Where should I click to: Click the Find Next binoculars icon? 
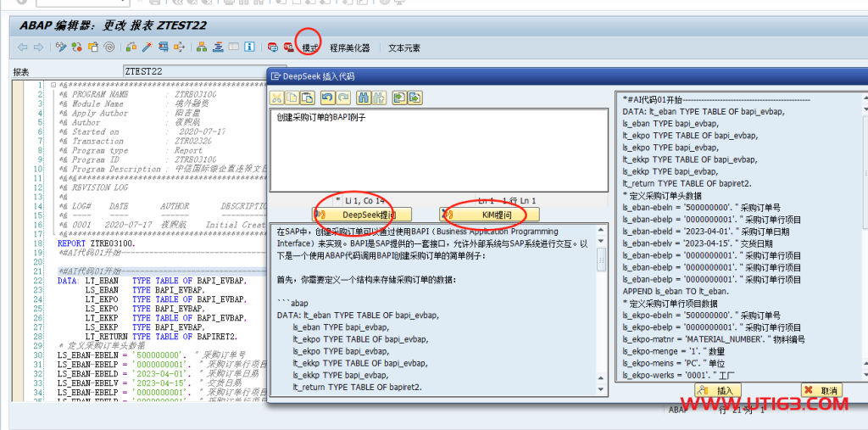click(379, 98)
